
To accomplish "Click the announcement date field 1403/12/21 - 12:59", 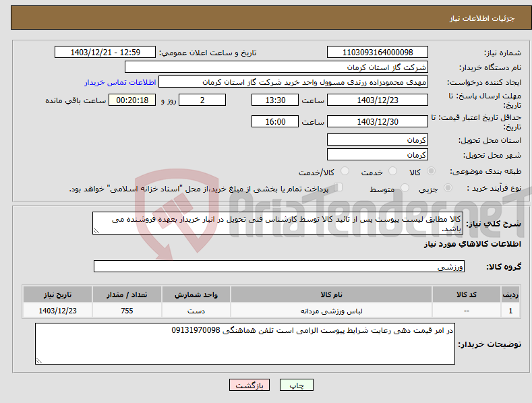I will coord(105,53).
